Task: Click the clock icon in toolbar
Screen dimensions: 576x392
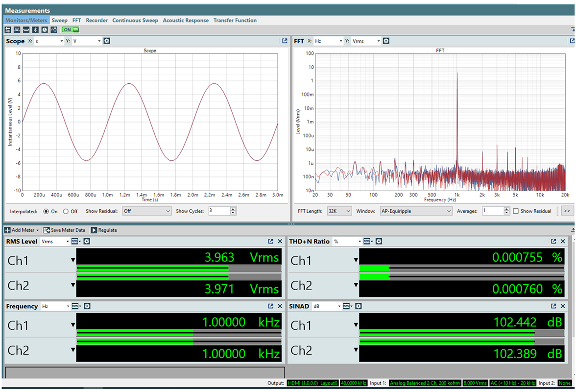Action: pos(44,30)
